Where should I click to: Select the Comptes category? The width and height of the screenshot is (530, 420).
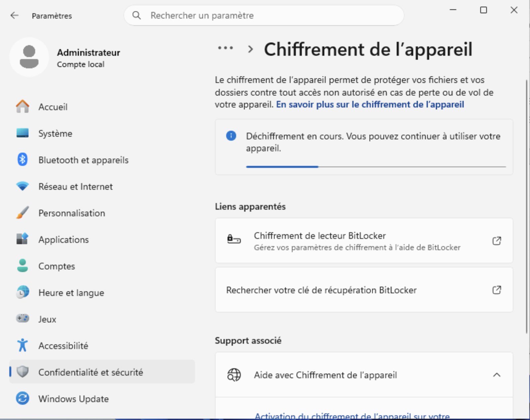coord(102,266)
